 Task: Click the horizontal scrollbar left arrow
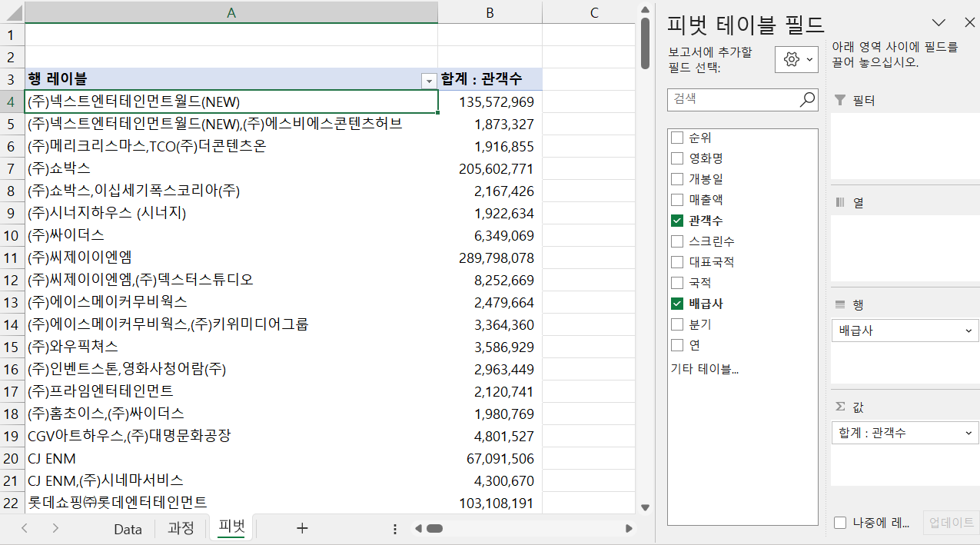click(419, 529)
